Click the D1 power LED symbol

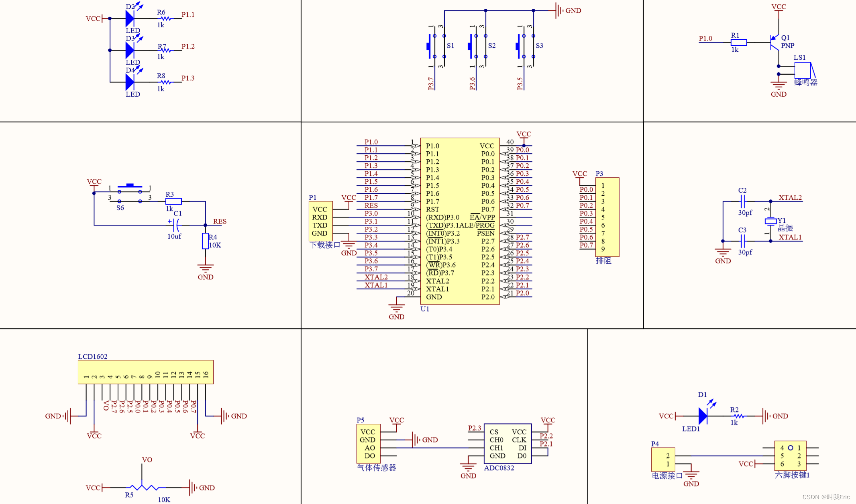click(703, 416)
